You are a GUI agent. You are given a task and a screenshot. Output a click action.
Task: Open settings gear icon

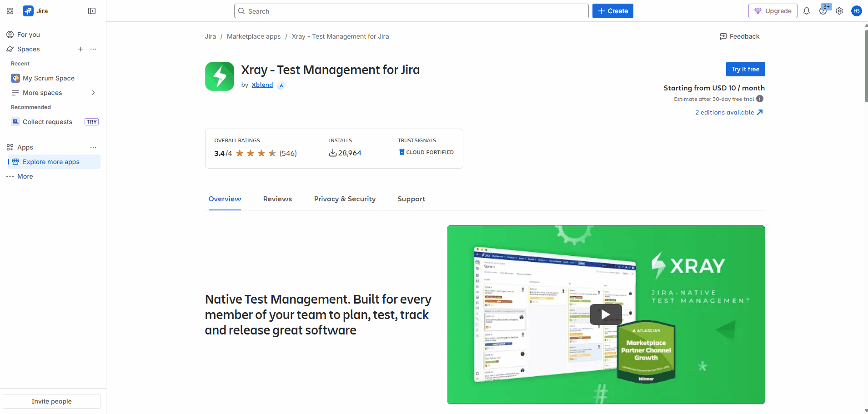coord(839,11)
